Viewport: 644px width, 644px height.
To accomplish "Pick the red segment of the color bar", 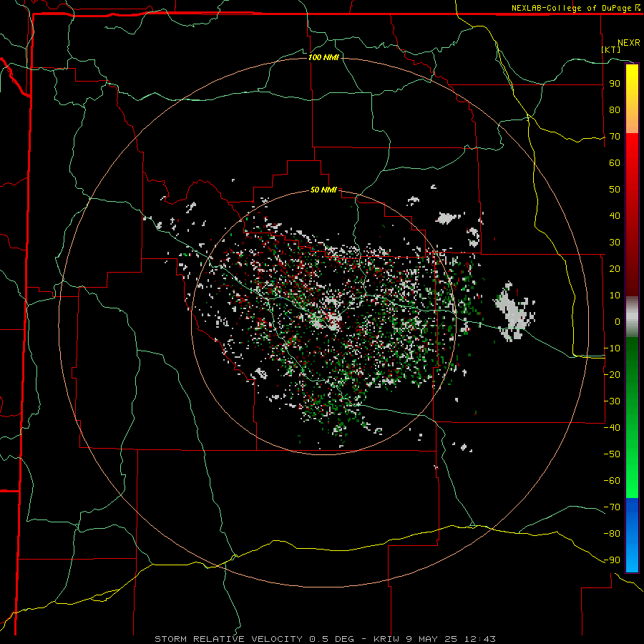I will (x=632, y=215).
